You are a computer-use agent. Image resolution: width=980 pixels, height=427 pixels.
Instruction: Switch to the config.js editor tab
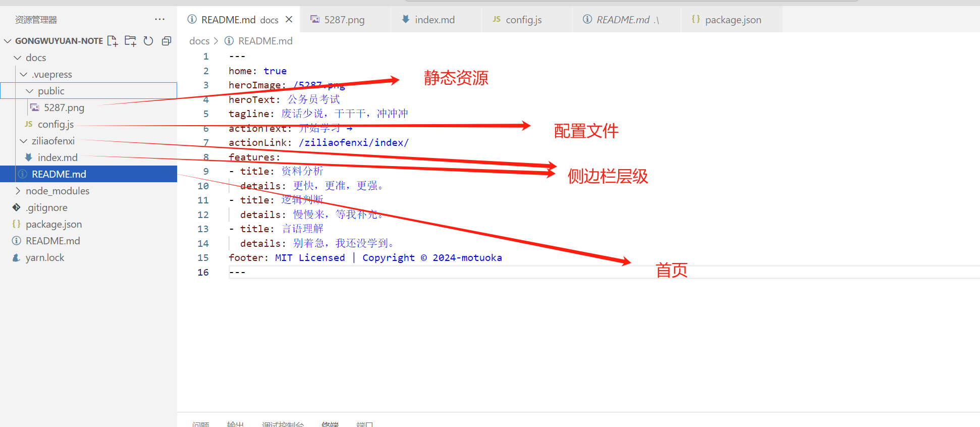coord(523,20)
